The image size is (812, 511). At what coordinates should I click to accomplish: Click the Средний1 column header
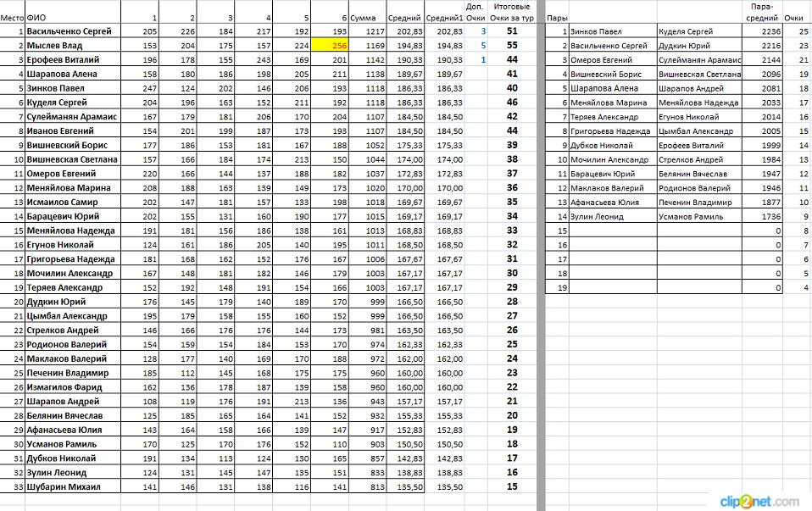click(x=444, y=17)
